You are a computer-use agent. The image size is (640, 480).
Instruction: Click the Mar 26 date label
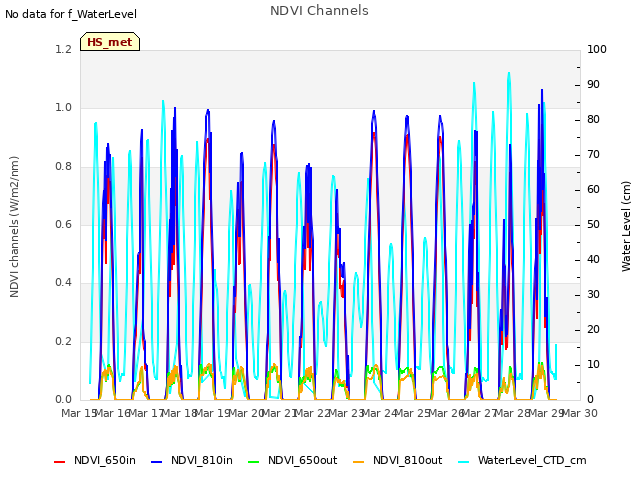click(x=446, y=413)
